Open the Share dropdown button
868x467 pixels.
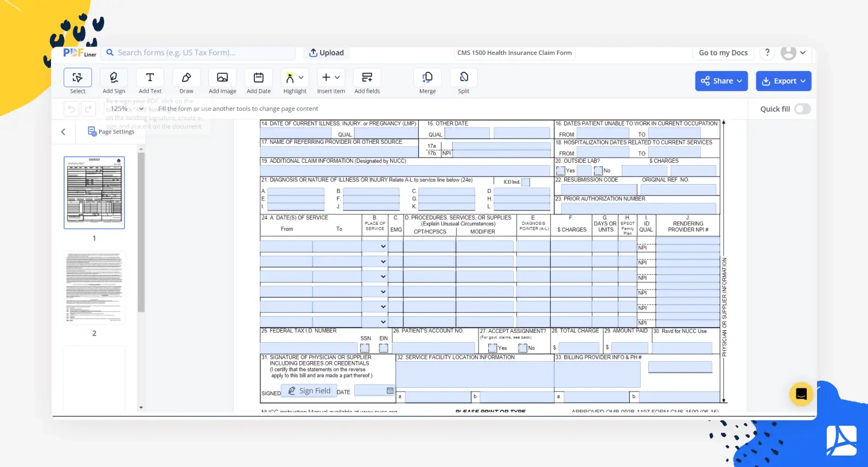(722, 81)
